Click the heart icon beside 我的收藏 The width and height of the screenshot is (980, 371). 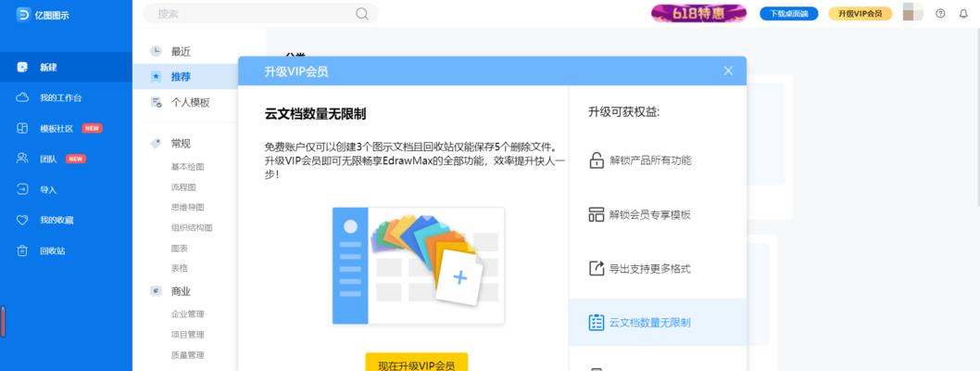pyautogui.click(x=22, y=220)
